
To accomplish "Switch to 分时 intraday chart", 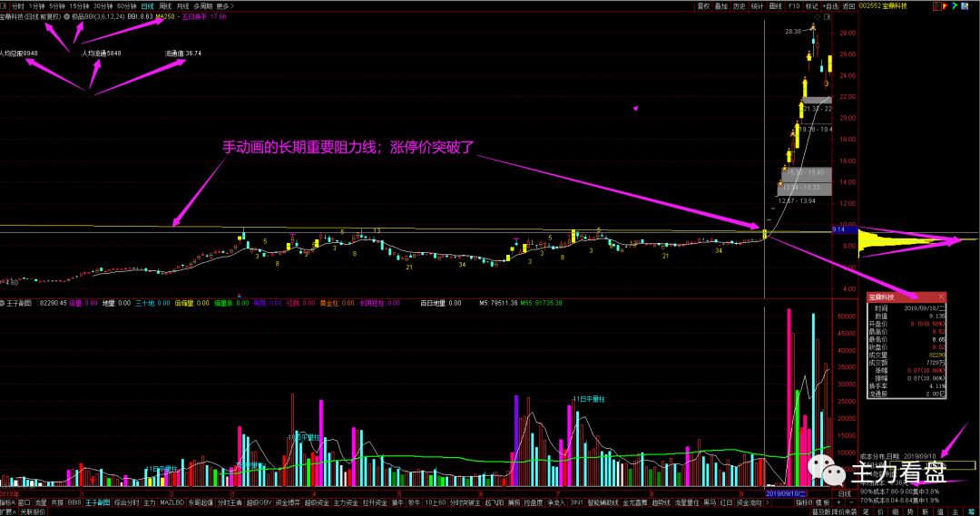I will point(17,6).
